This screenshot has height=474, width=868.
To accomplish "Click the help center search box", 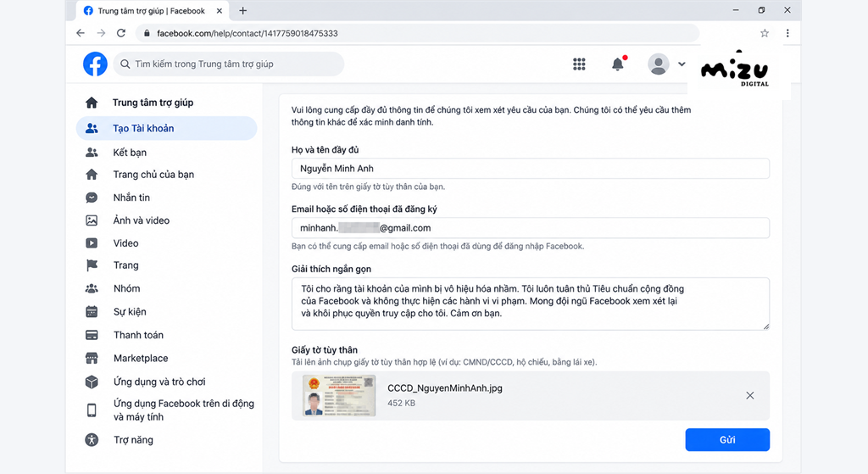I will point(229,64).
